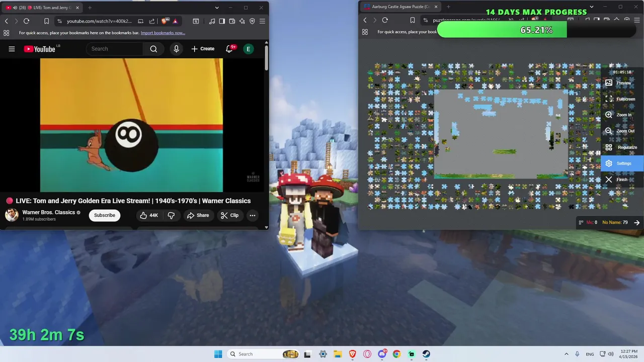The width and height of the screenshot is (644, 362).
Task: Close the Aarburg Castle puzzle tab
Action: pyautogui.click(x=436, y=7)
